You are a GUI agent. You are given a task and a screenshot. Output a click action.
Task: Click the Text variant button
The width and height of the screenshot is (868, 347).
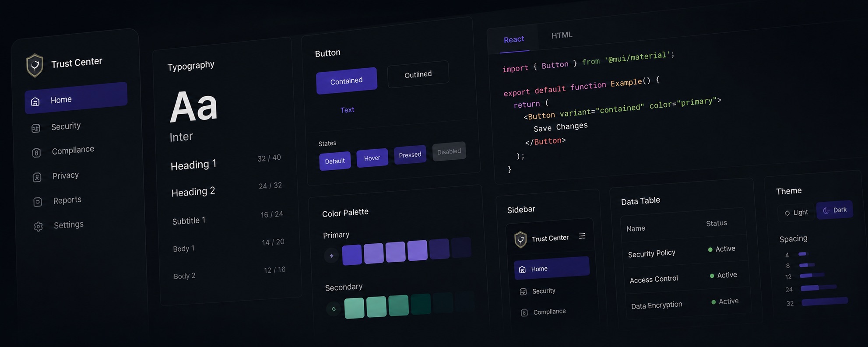pos(347,110)
